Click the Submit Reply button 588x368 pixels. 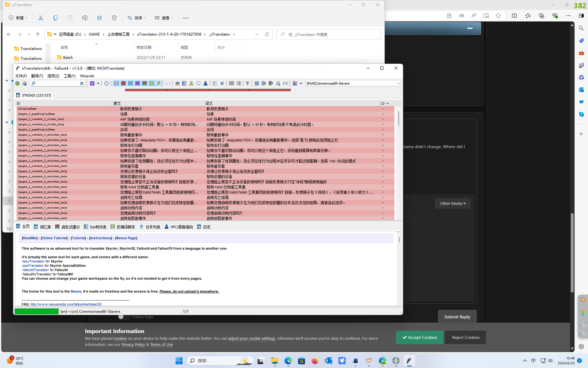[x=457, y=317]
